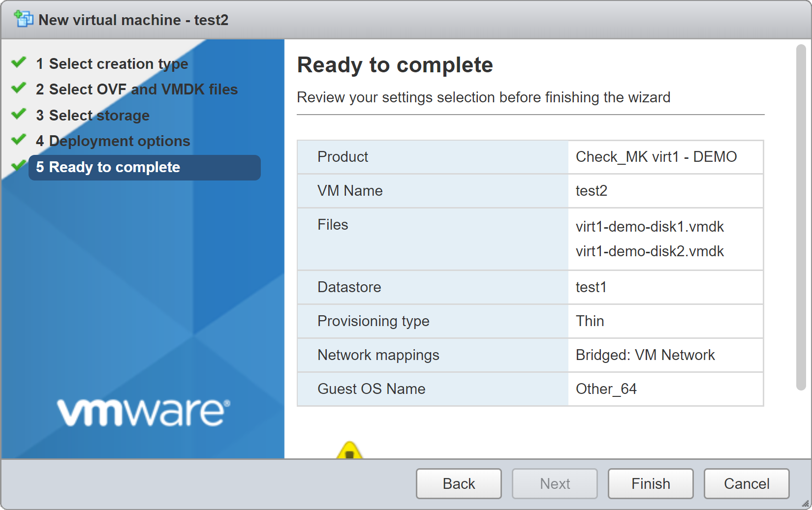Click the checkmark beside "Select storage"
This screenshot has height=510, width=812.
pos(18,115)
